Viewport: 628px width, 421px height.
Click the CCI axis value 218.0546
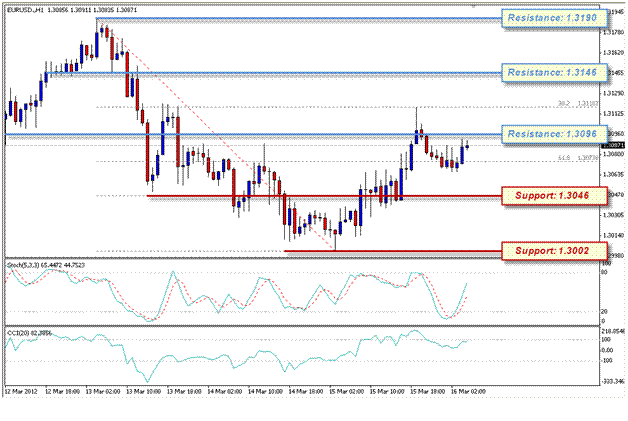coord(613,331)
